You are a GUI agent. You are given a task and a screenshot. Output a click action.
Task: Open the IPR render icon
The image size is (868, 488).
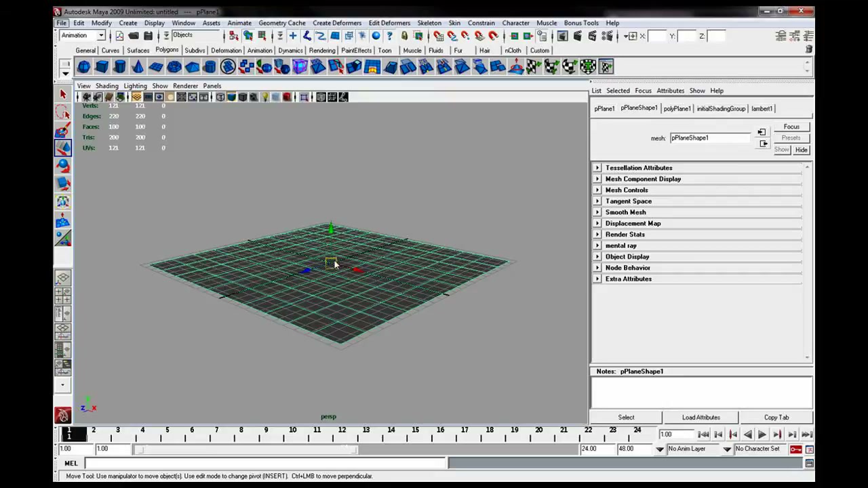(593, 36)
